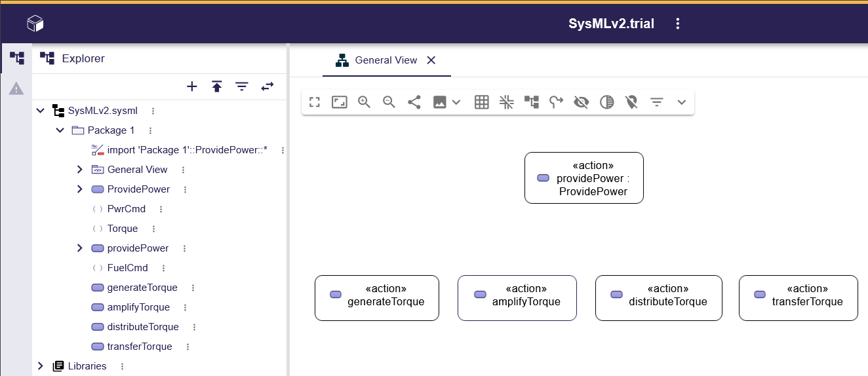Screen dimensions: 868x376
Task: Select the PwrCmd item in Explorer
Action: coord(126,209)
